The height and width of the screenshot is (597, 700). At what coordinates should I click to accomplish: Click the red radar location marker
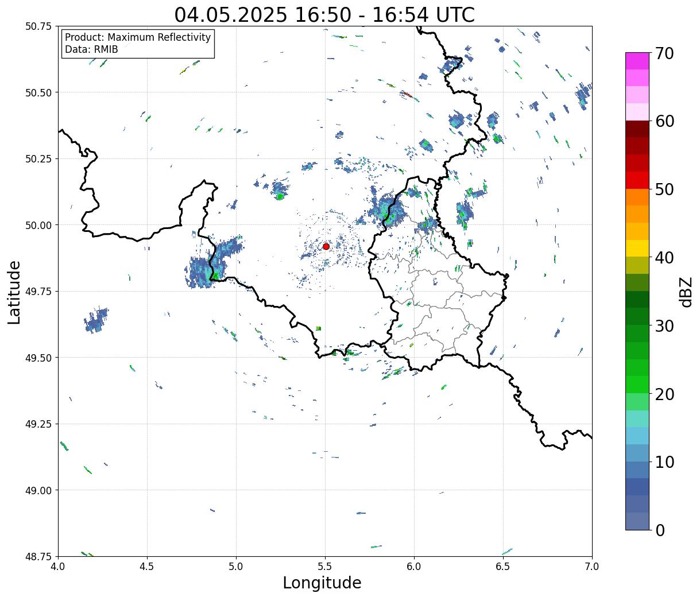[326, 246]
